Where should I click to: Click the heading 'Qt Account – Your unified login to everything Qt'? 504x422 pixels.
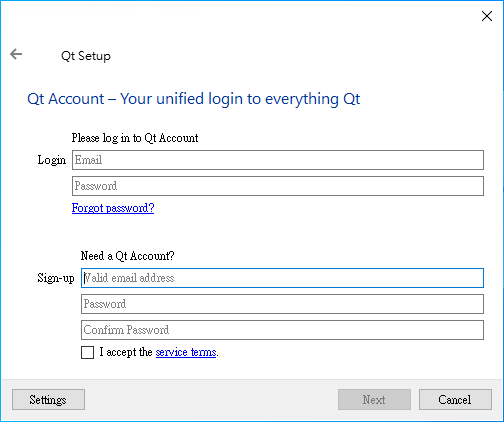[x=194, y=99]
